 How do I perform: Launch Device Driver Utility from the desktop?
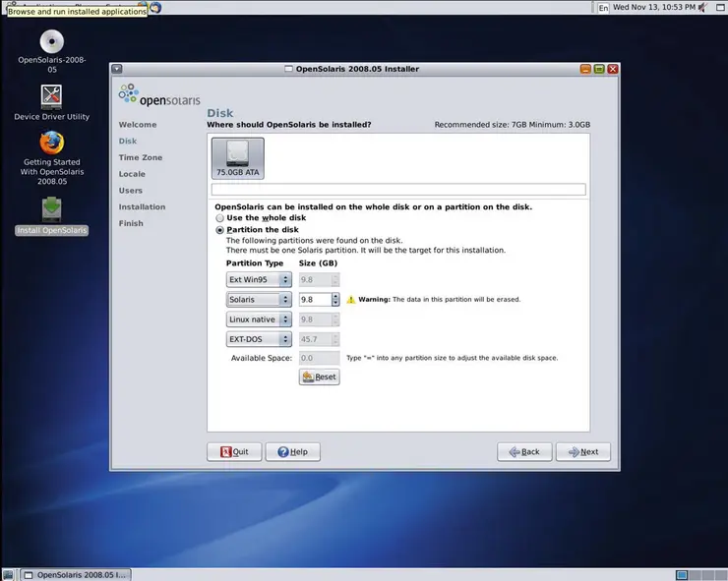51,96
